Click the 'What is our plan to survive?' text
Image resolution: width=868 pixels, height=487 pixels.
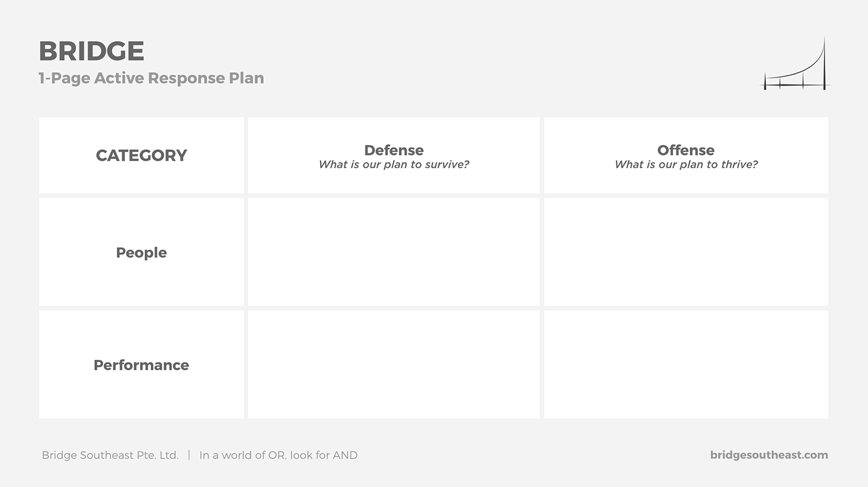click(x=394, y=165)
